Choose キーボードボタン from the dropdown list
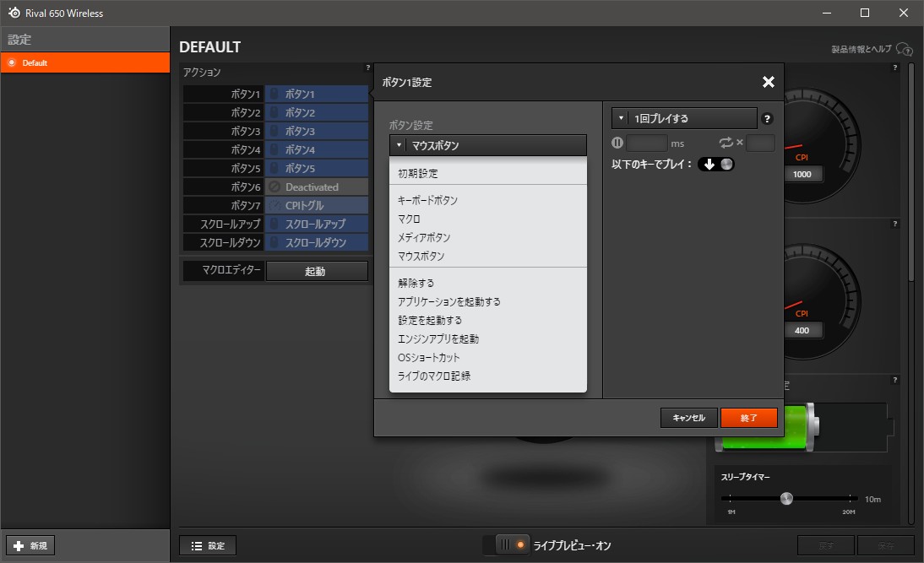The width and height of the screenshot is (924, 563). [488, 200]
